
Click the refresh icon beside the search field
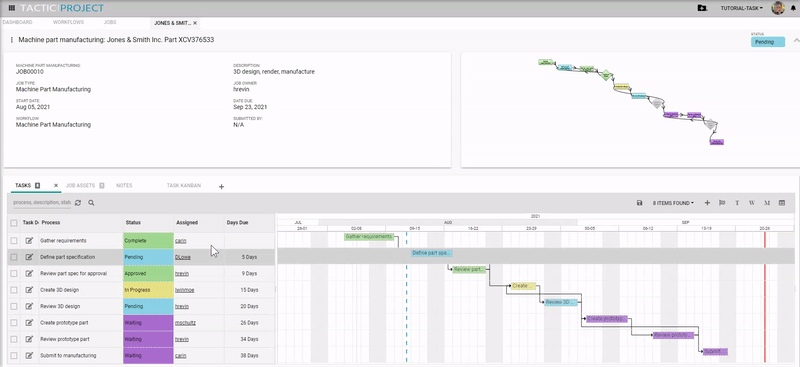[x=78, y=203]
